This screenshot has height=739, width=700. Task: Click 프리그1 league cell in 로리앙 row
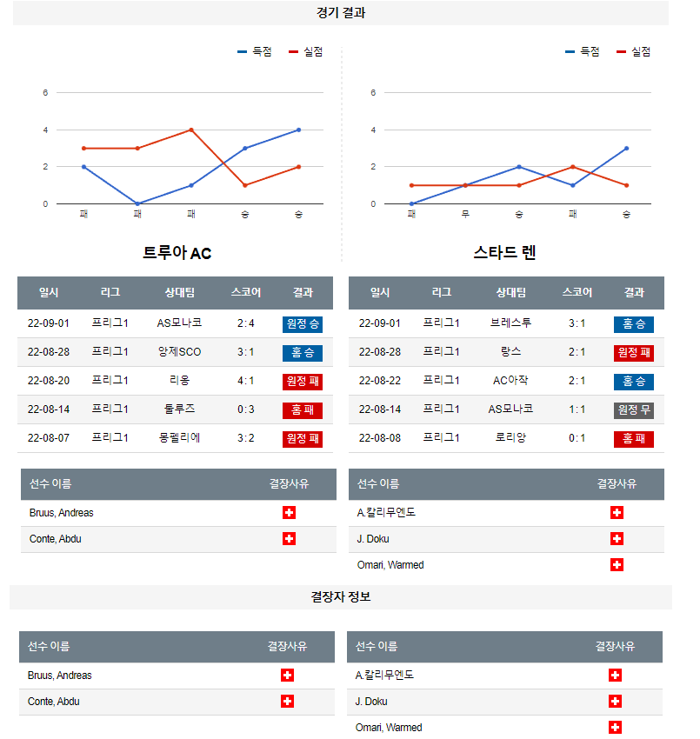tap(441, 438)
